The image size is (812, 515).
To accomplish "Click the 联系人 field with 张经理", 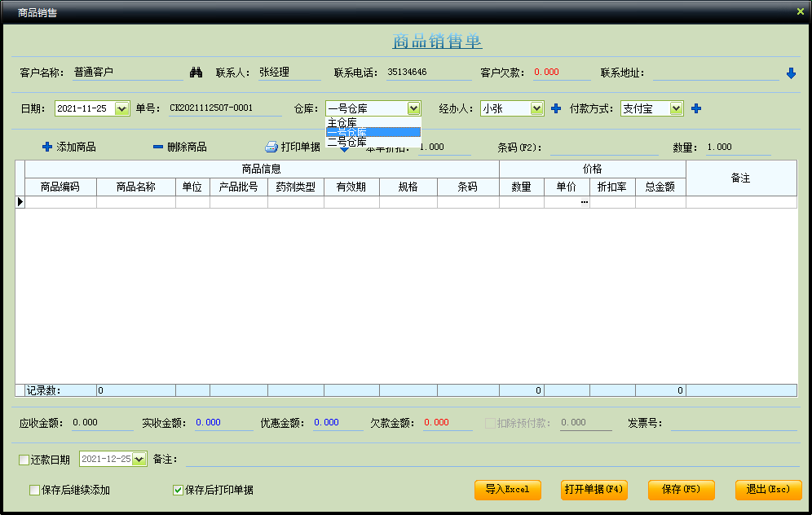I will pos(289,73).
